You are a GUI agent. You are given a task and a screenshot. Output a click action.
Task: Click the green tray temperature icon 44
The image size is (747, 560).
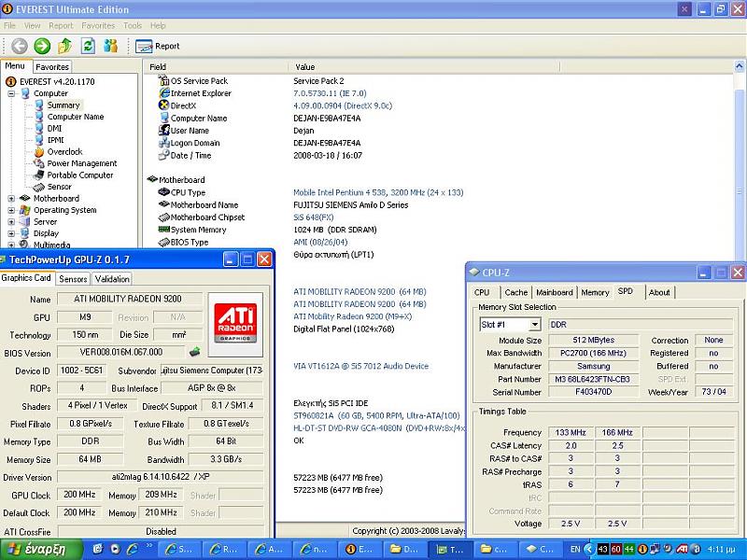[x=629, y=549]
